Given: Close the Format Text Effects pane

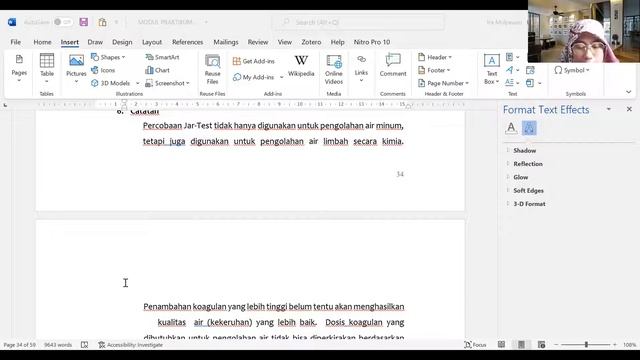Looking at the screenshot, I should (x=629, y=109).
